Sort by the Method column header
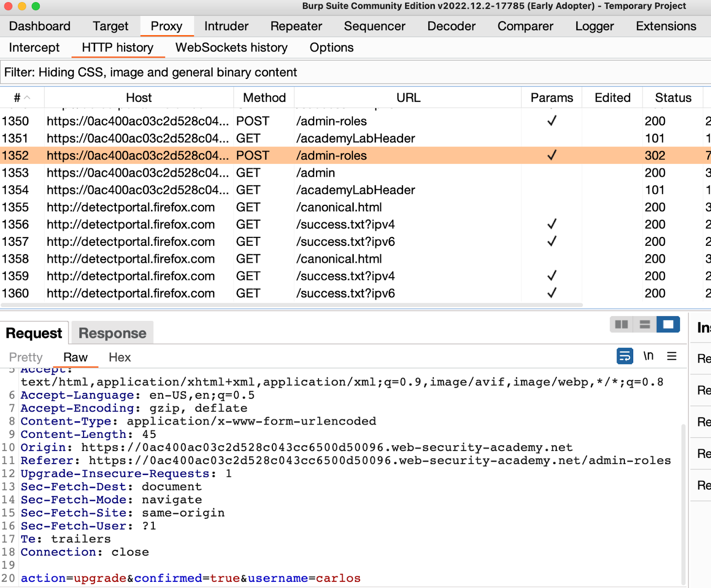The height and width of the screenshot is (588, 711). click(x=264, y=97)
